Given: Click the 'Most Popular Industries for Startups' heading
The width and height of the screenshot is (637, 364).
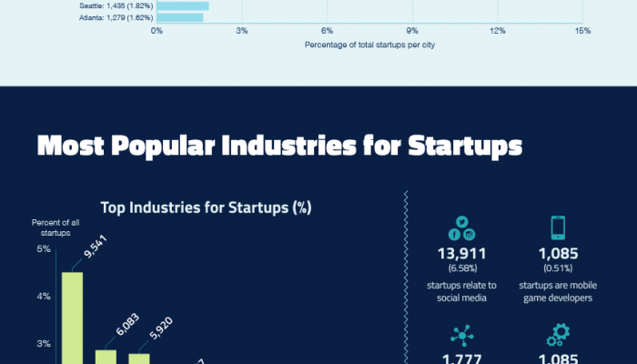Looking at the screenshot, I should (279, 146).
